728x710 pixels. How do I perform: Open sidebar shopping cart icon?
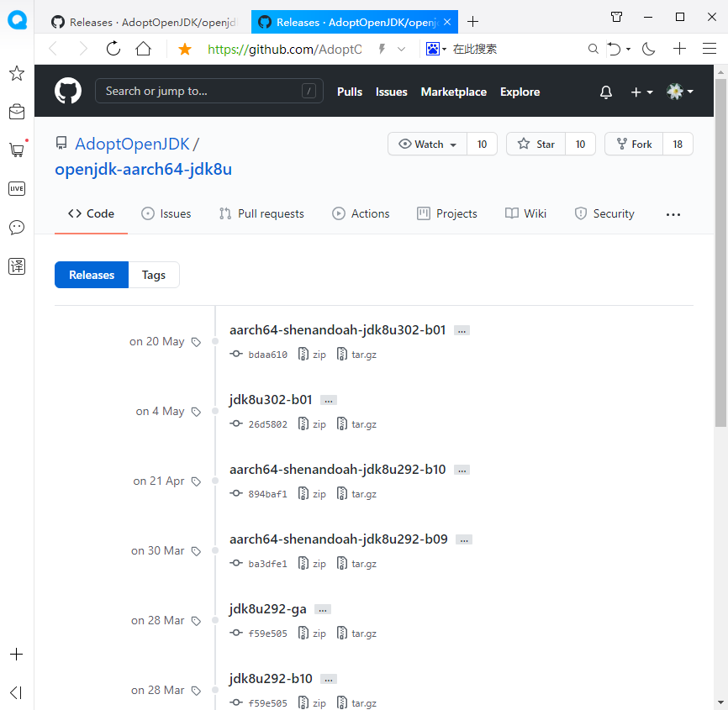click(x=17, y=150)
